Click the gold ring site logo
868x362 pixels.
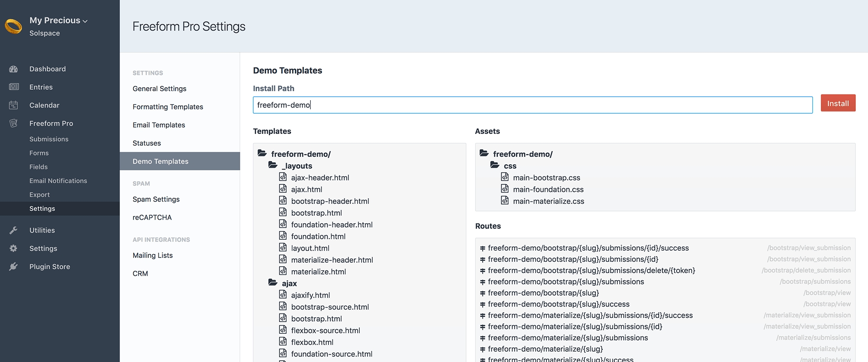click(13, 26)
